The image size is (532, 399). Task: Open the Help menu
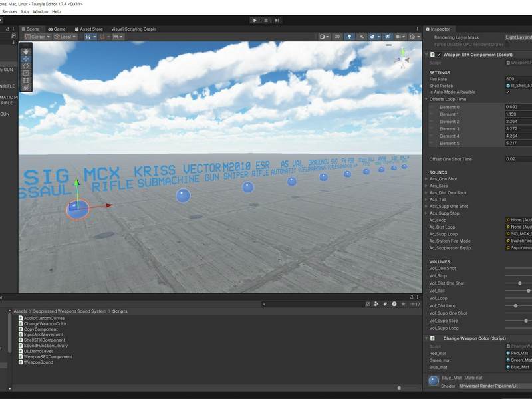click(57, 11)
